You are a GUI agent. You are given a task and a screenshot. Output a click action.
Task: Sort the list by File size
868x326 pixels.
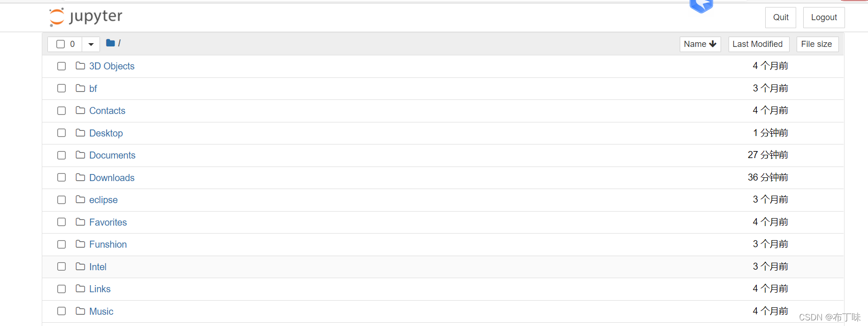pos(816,44)
